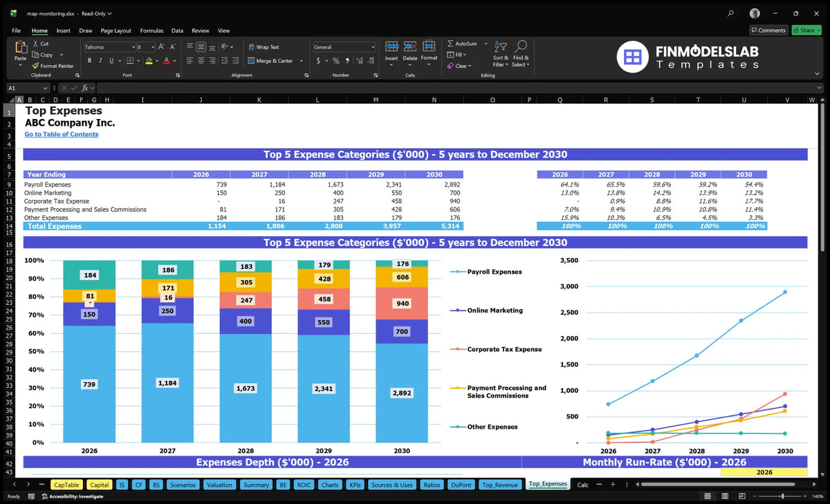Viewport: 830px width, 504px height.
Task: Click the Increase Indent icon
Action: pos(237,61)
